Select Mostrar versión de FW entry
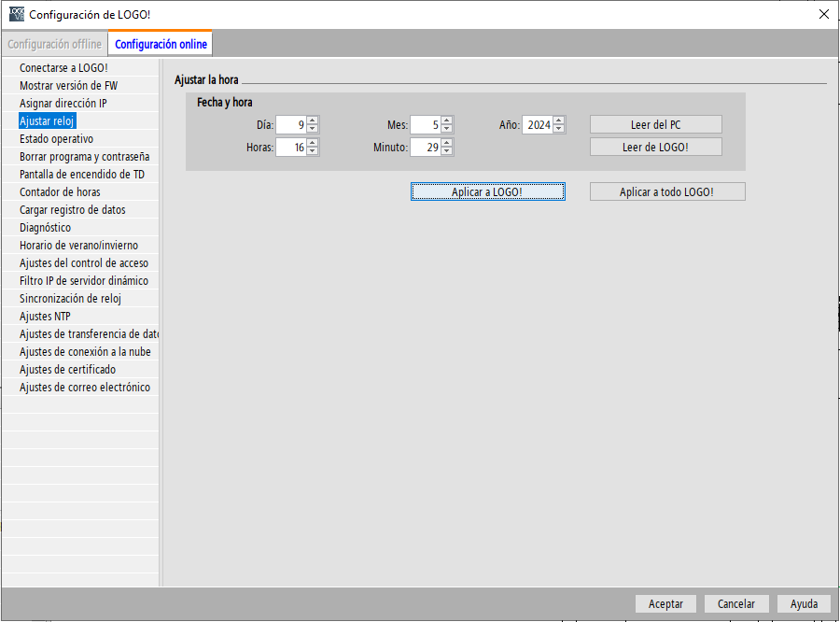The width and height of the screenshot is (840, 622). coord(68,86)
